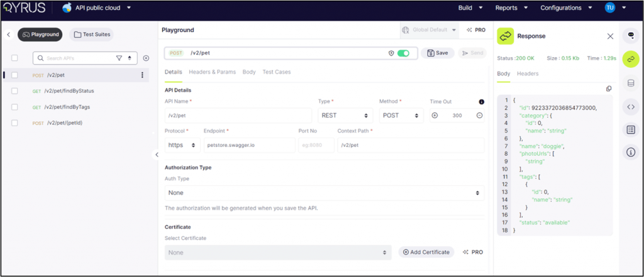Copy the response body with the copy icon
Viewport: 644px width, 277px height.
[x=608, y=89]
